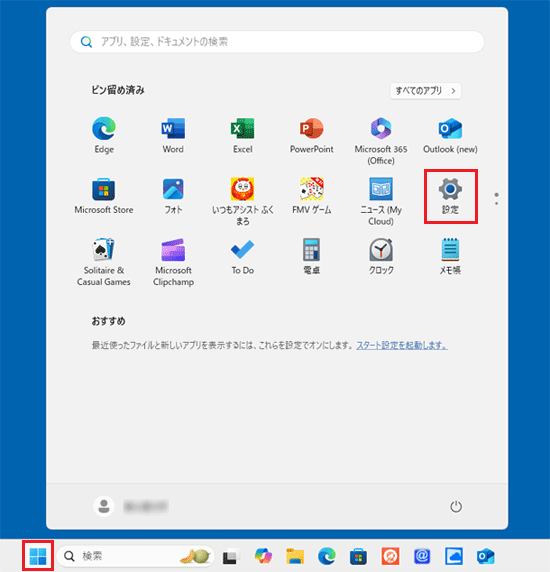Open Microsoft 365 (Office) app
The height and width of the screenshot is (572, 550).
381,141
